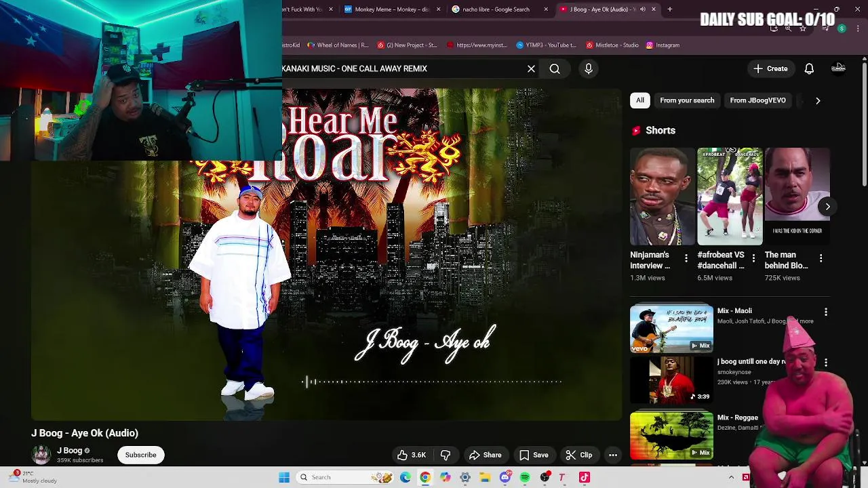
Task: Open Ninjaman's interview Short thumbnail
Action: click(x=662, y=197)
